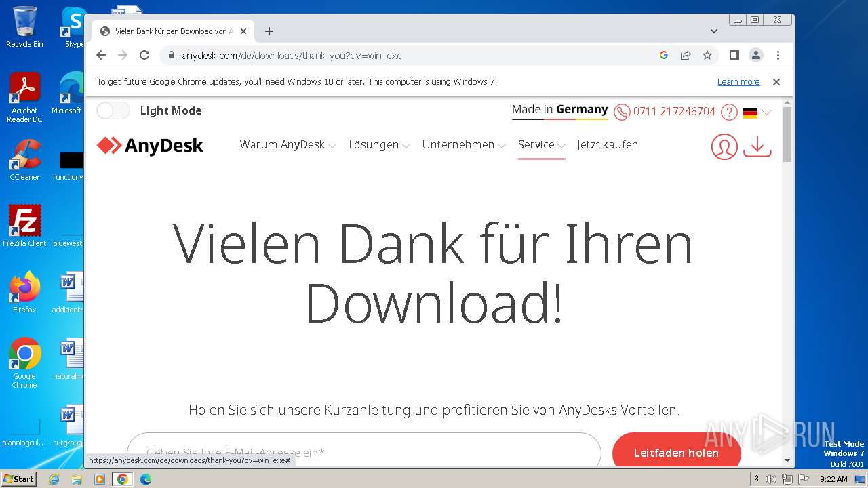Go forward in Chrome
The image size is (868, 488).
tap(123, 56)
